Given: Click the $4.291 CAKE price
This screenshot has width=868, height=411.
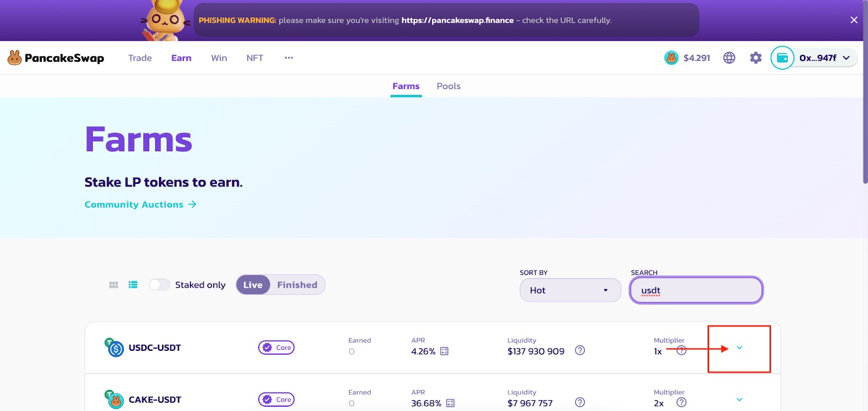Looking at the screenshot, I should pos(697,58).
